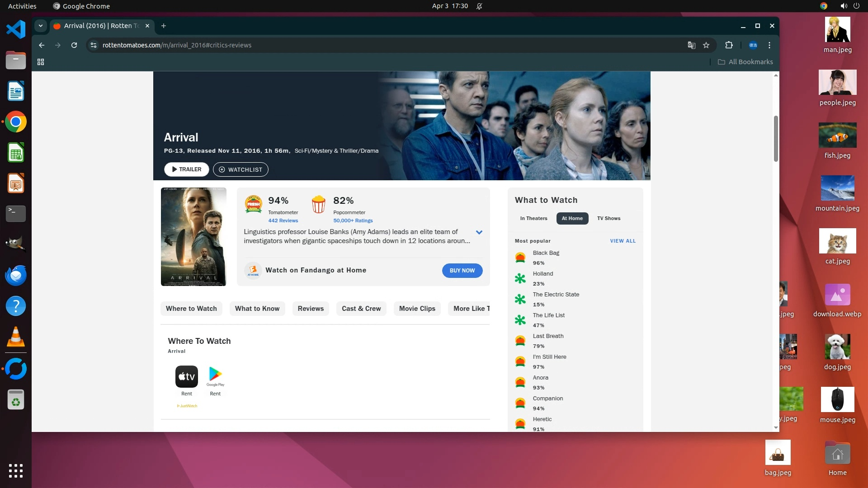Bookmark this page with star icon
The image size is (868, 488).
tap(706, 45)
